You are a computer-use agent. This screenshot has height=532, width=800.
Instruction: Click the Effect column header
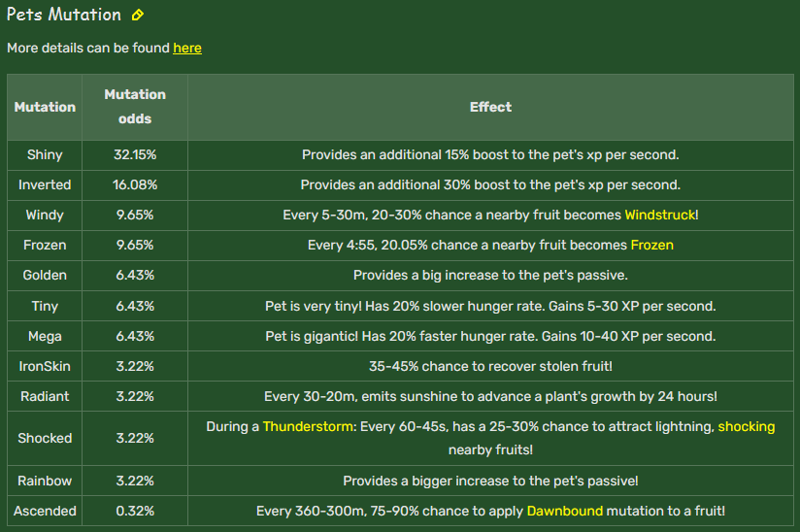point(490,107)
